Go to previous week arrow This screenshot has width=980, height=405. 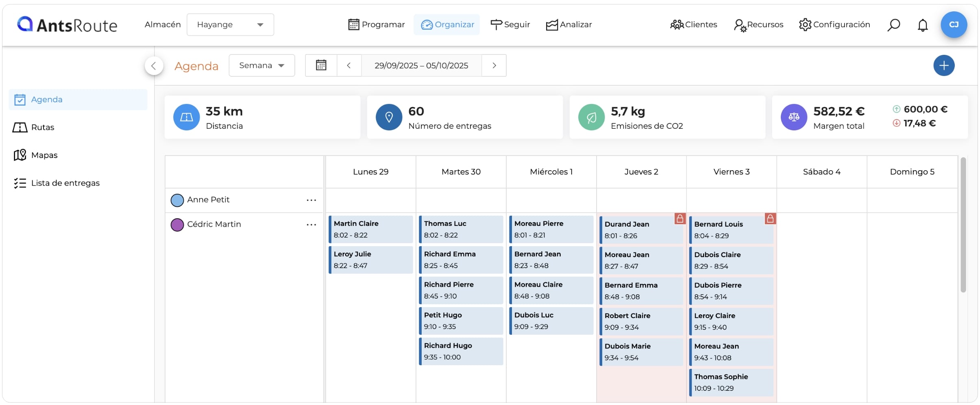pyautogui.click(x=349, y=65)
